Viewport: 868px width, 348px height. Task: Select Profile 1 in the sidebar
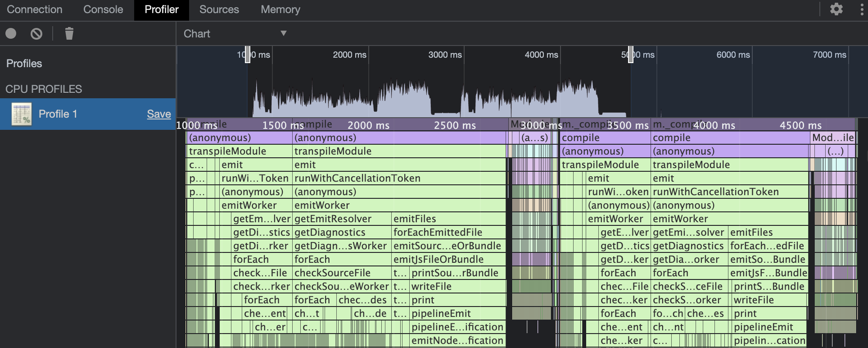click(88, 114)
